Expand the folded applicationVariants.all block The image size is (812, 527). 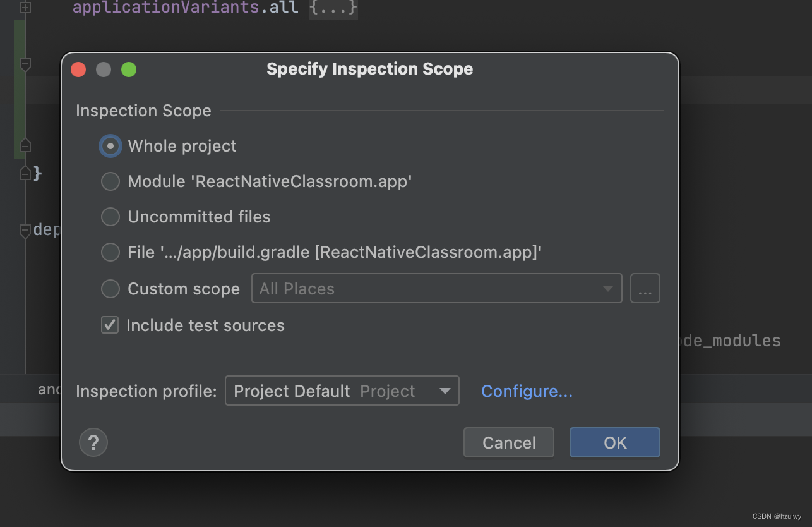pyautogui.click(x=25, y=8)
